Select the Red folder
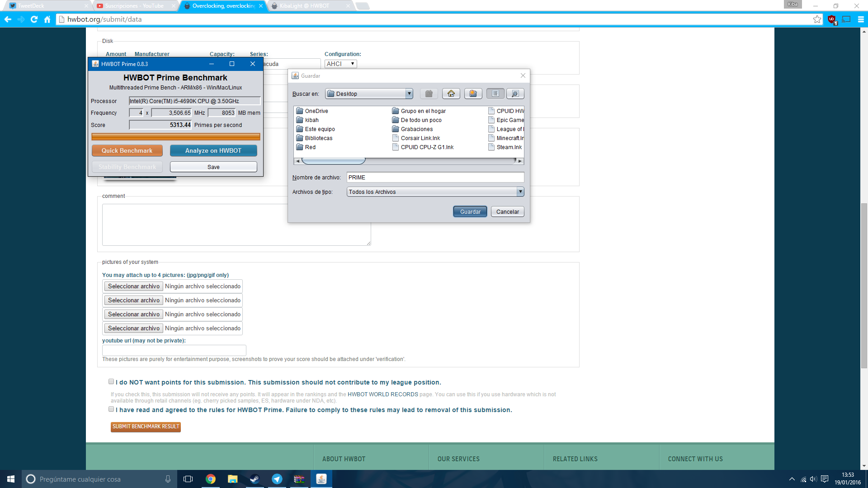 pos(306,147)
